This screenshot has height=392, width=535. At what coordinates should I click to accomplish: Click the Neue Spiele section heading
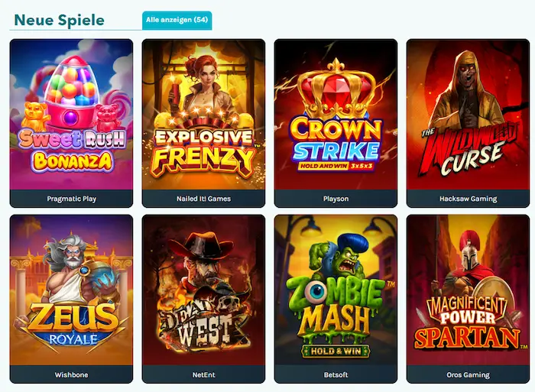click(60, 20)
